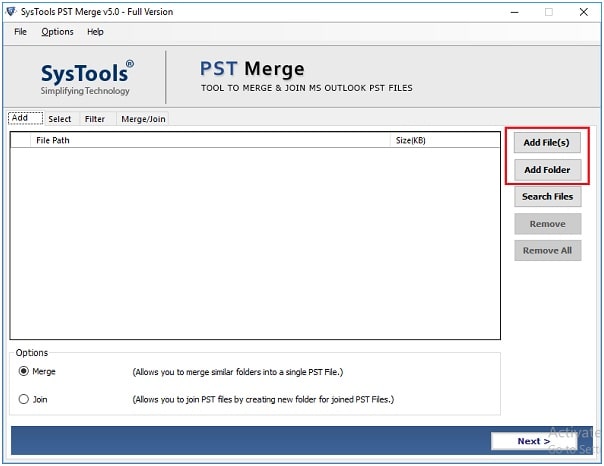This screenshot has height=466, width=604.
Task: Open the File menu
Action: pyautogui.click(x=20, y=32)
